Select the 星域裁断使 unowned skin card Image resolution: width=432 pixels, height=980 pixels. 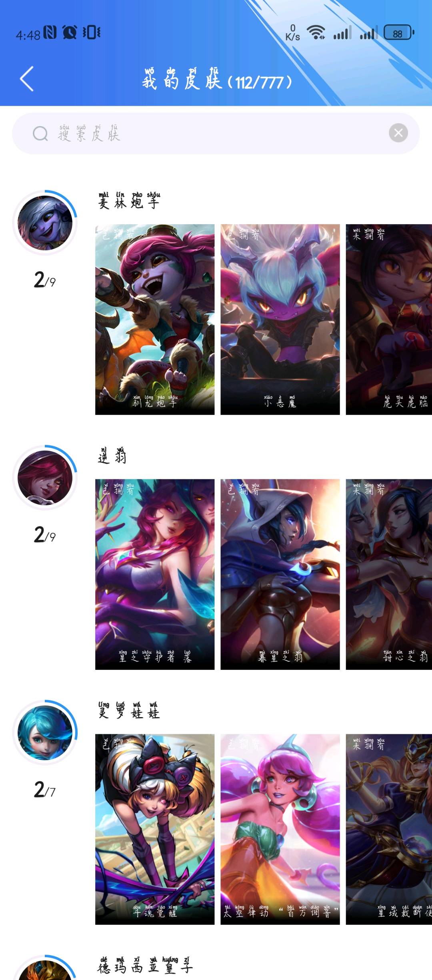(x=389, y=829)
